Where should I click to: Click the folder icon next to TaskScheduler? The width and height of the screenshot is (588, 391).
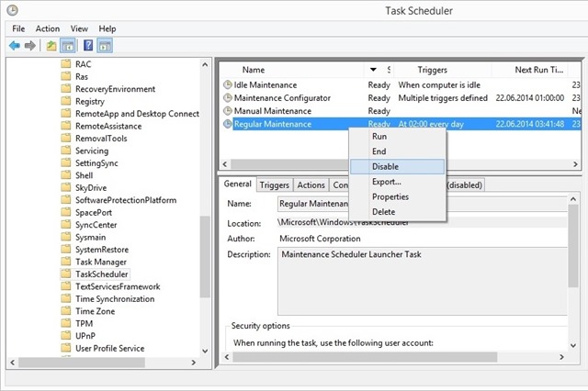tap(66, 274)
